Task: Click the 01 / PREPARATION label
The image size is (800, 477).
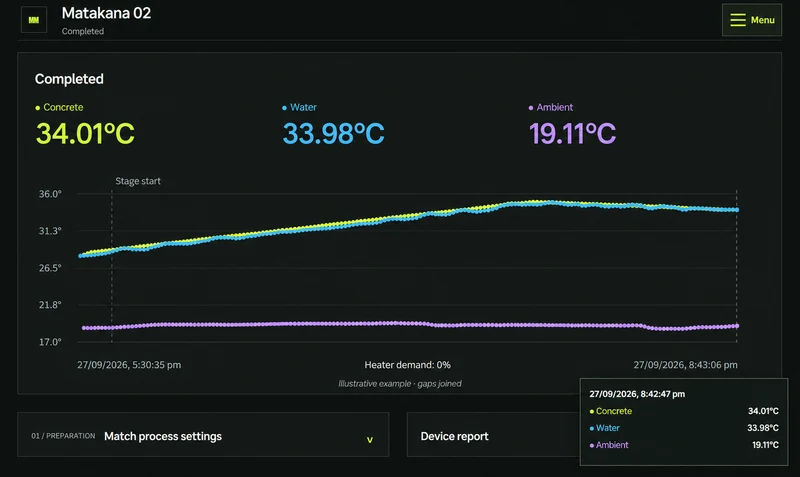Action: point(63,436)
